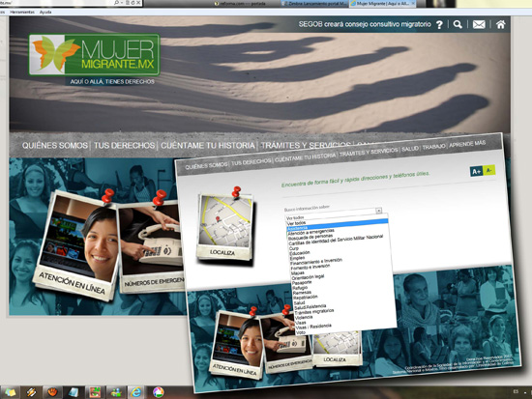Expand the Busca información sobre dropdown arrow
Screen dimensions: 532x399
pos(378,211)
